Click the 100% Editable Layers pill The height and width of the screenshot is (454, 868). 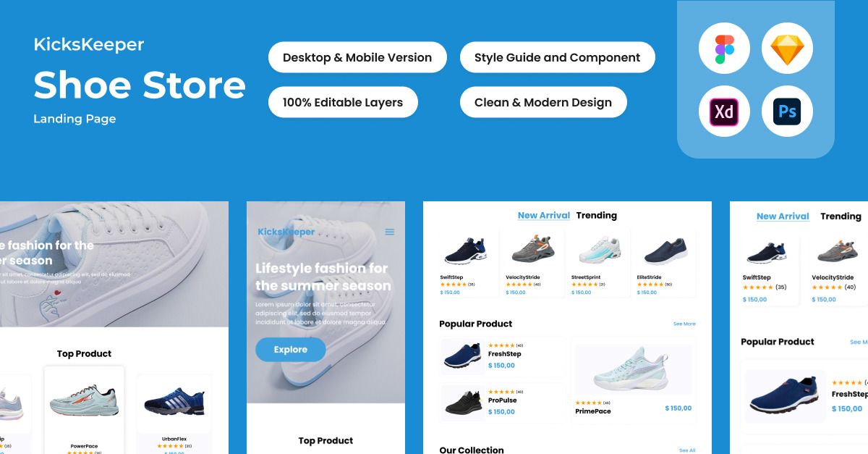[x=343, y=102]
